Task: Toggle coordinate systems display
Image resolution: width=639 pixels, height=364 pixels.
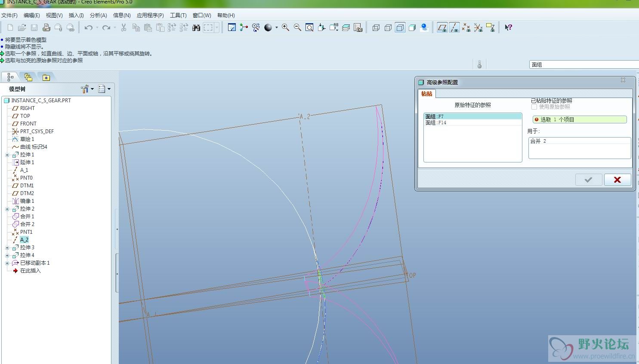Action: coord(478,28)
